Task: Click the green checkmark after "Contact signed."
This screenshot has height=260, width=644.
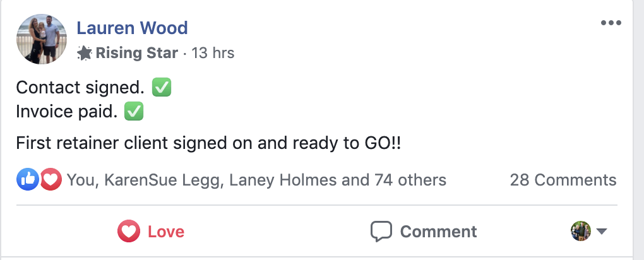Action: [162, 88]
